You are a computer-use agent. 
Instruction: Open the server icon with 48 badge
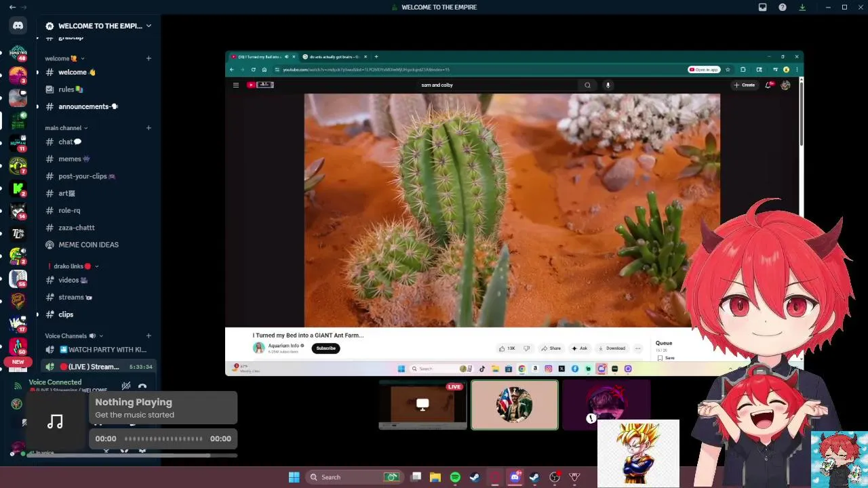pos(18,53)
